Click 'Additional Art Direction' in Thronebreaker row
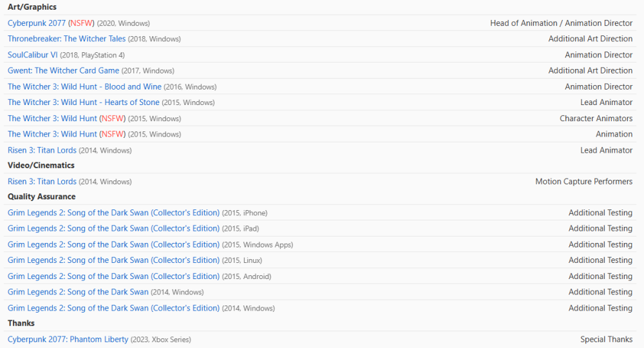The height and width of the screenshot is (348, 644). pos(590,39)
